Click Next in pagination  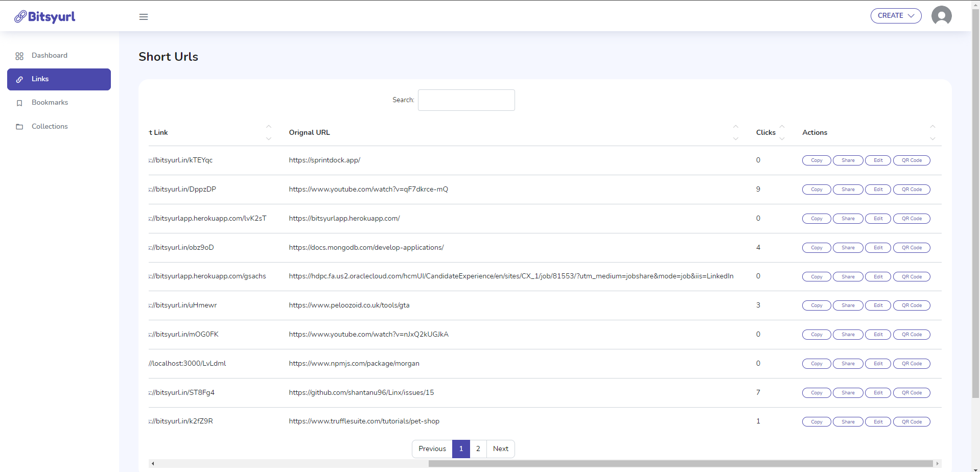click(501, 449)
